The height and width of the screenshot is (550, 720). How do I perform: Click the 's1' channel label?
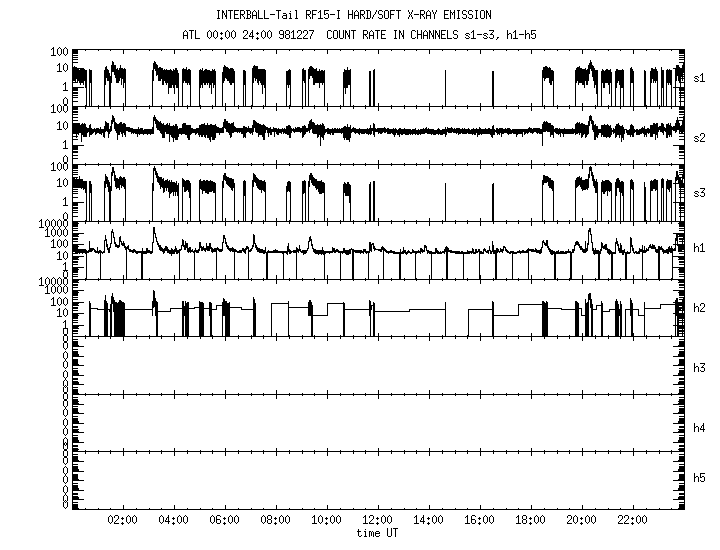(x=699, y=76)
